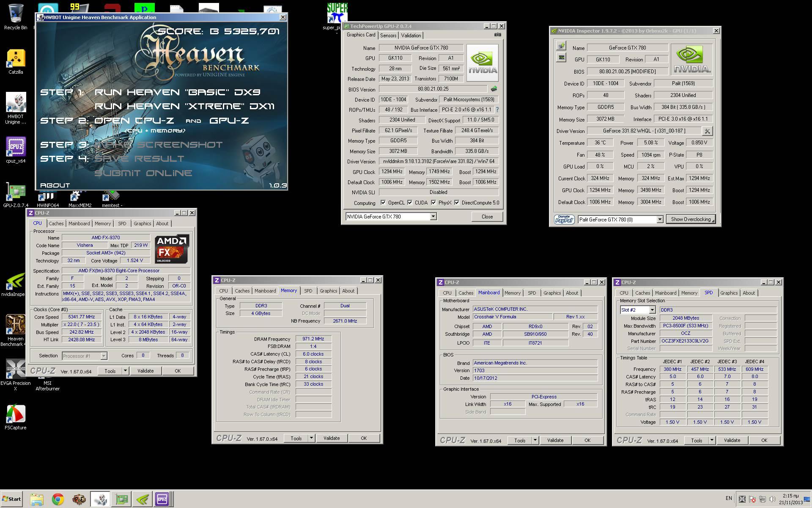Open Chrome from the taskbar
The height and width of the screenshot is (508, 812).
pos(58,499)
